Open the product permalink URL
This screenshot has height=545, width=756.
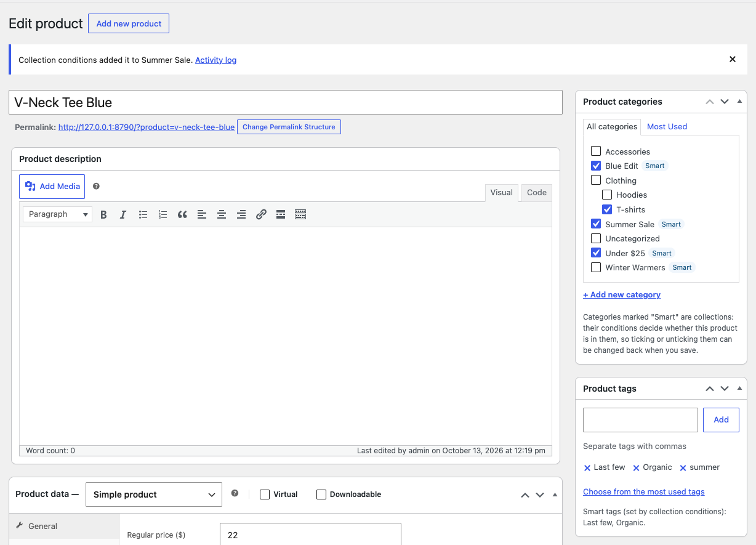147,127
